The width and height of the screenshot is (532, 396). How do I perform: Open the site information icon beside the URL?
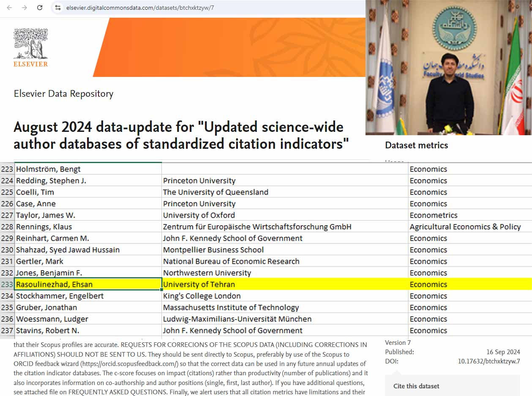point(58,8)
